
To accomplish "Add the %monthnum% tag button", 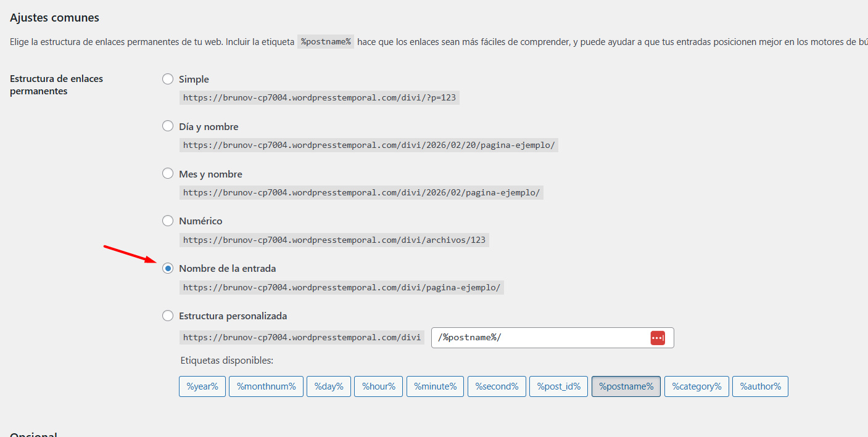I will (x=266, y=386).
